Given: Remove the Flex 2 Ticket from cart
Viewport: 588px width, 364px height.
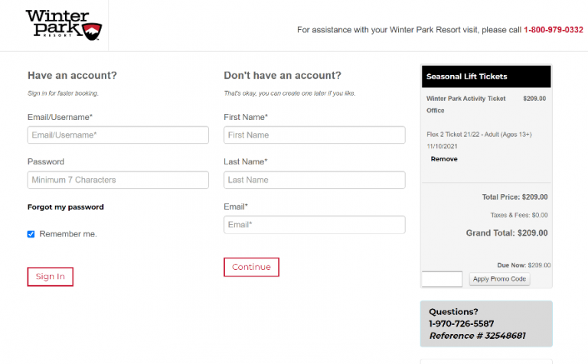Looking at the screenshot, I should point(444,159).
